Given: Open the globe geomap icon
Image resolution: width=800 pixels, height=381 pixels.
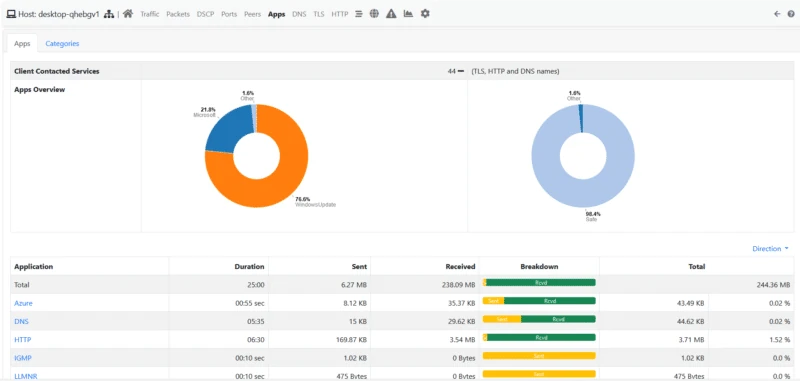Looking at the screenshot, I should 374,14.
